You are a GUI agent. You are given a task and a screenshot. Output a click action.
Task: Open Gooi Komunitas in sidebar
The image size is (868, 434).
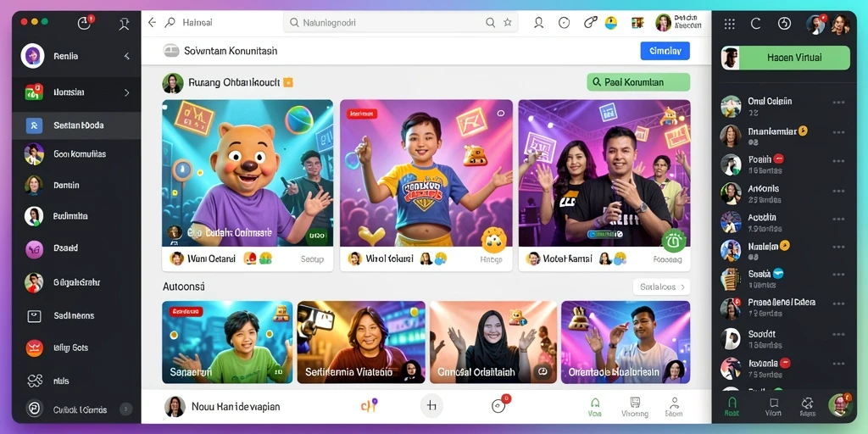tap(77, 154)
